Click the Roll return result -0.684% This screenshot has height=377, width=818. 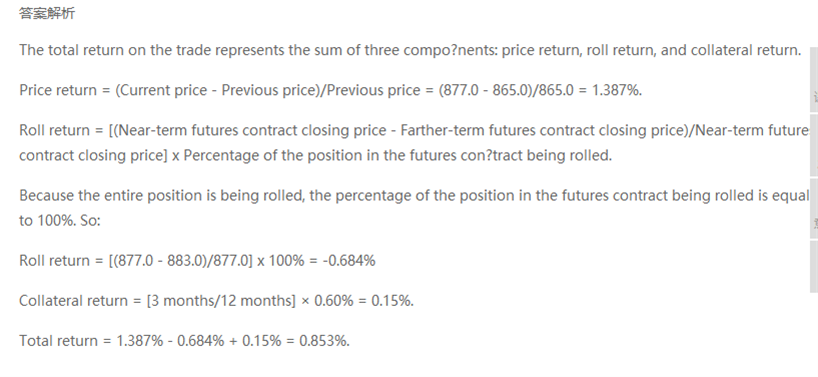pyautogui.click(x=349, y=261)
